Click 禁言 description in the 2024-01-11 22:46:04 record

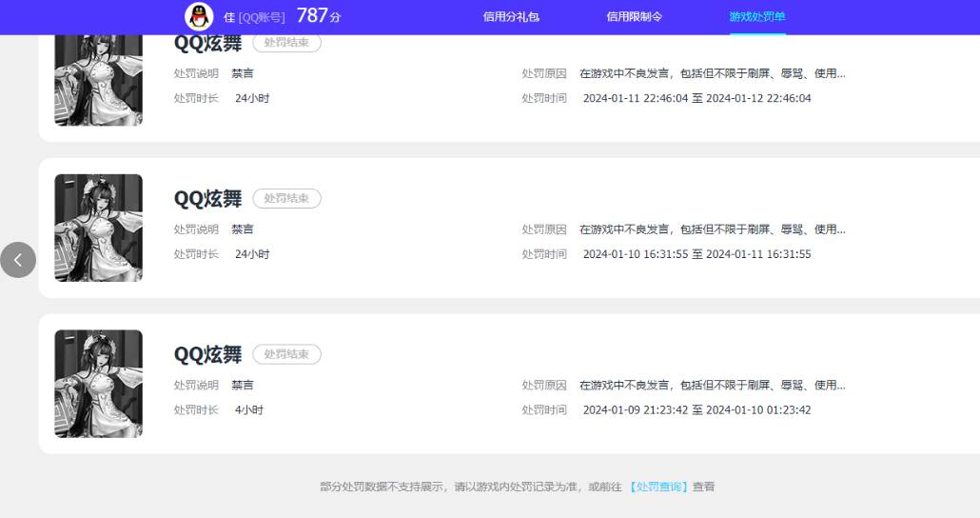(243, 73)
